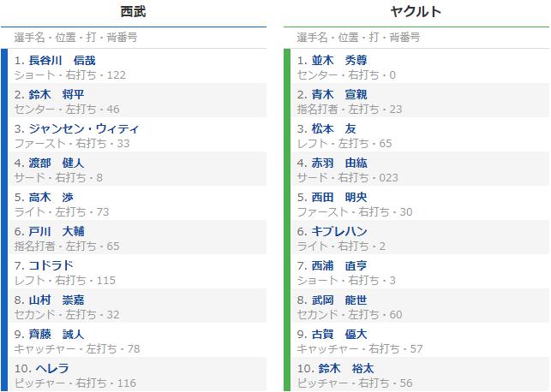Open 赤羽 由紘 player profile
The image size is (551, 392).
click(338, 163)
